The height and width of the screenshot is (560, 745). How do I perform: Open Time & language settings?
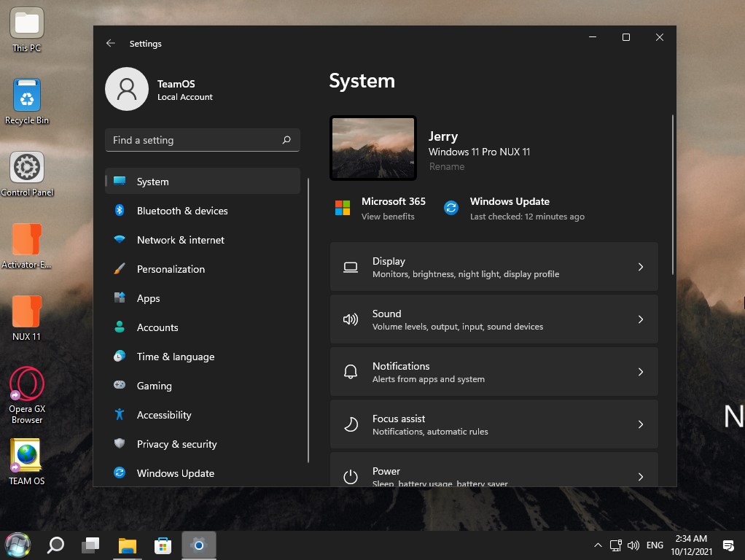[203, 357]
